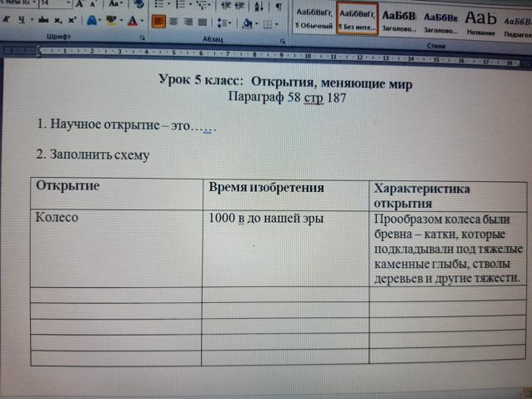Open the underline style dropdown arrow

coord(32,20)
